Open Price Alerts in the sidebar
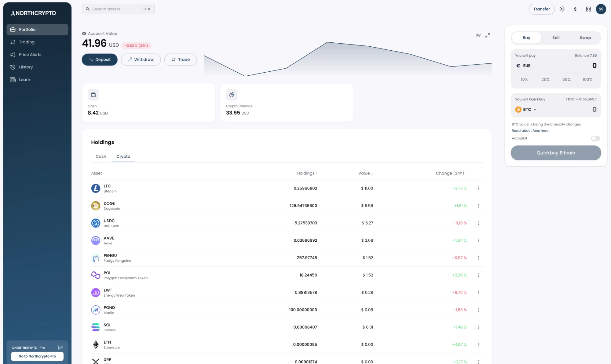This screenshot has width=611, height=364. pyautogui.click(x=37, y=55)
